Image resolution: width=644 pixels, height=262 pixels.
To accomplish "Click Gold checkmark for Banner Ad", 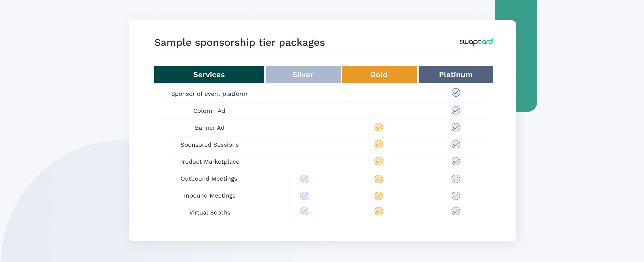I will [x=379, y=127].
